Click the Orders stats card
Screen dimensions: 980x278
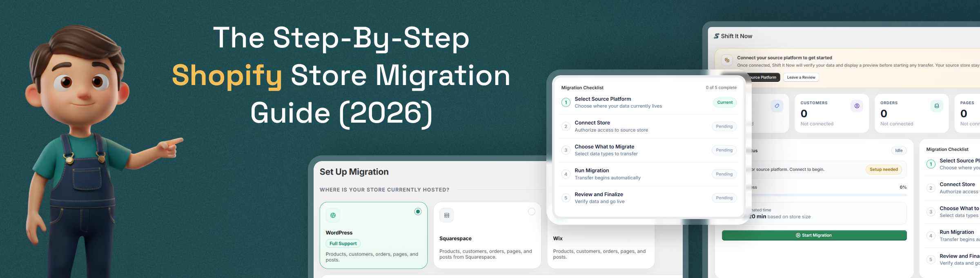(911, 113)
